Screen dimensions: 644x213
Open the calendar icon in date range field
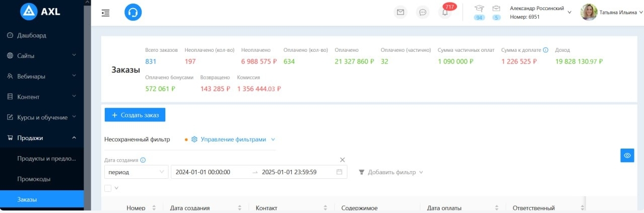(339, 172)
